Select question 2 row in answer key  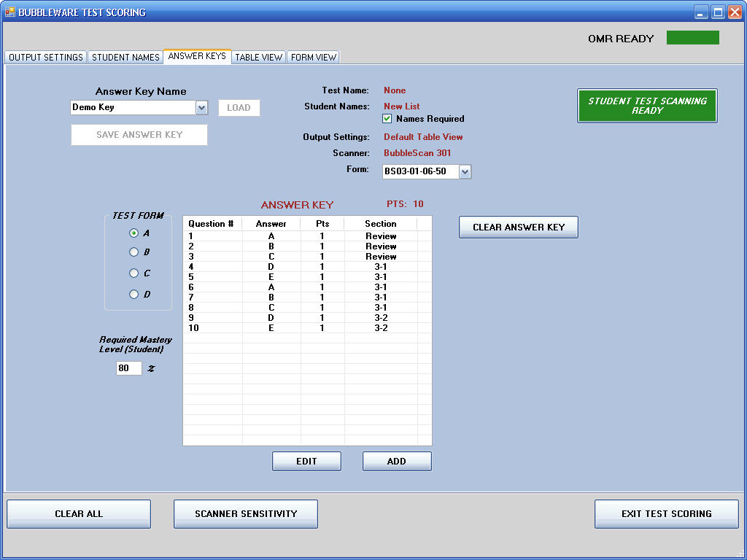[307, 246]
